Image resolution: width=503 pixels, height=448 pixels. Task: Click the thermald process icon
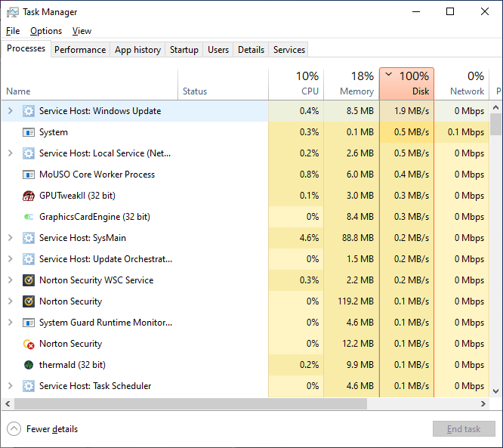pos(29,365)
